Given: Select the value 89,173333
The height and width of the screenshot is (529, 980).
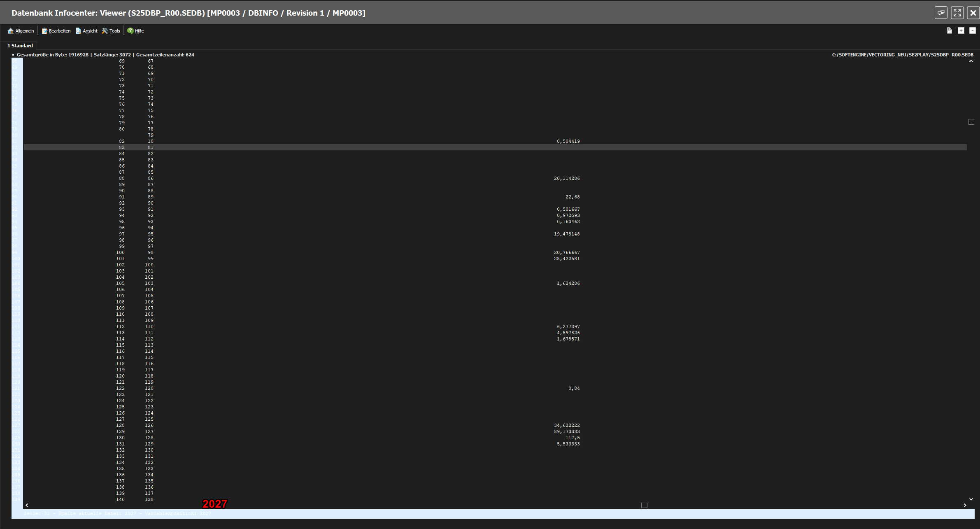Looking at the screenshot, I should pyautogui.click(x=567, y=431).
